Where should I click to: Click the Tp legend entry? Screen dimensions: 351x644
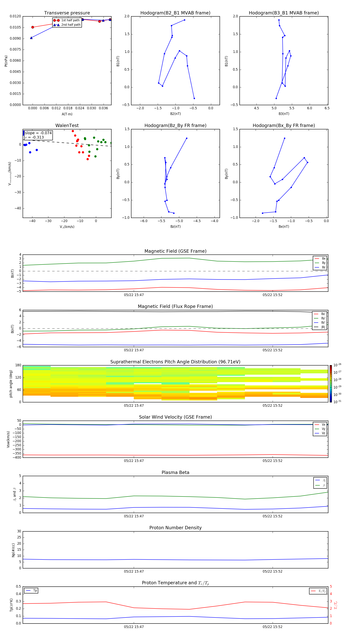coord(31,591)
